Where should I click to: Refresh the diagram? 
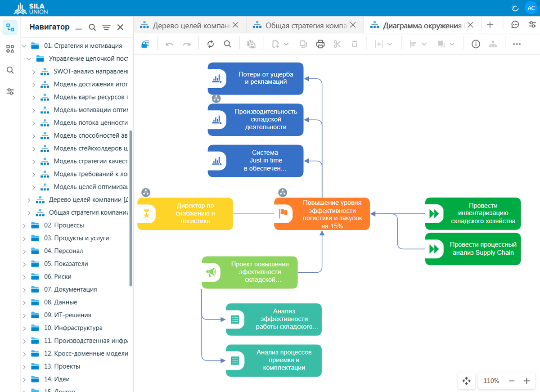pyautogui.click(x=211, y=44)
